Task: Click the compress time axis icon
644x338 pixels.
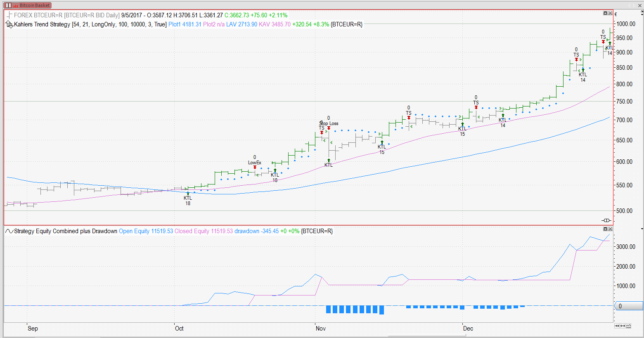Action: [617, 326]
